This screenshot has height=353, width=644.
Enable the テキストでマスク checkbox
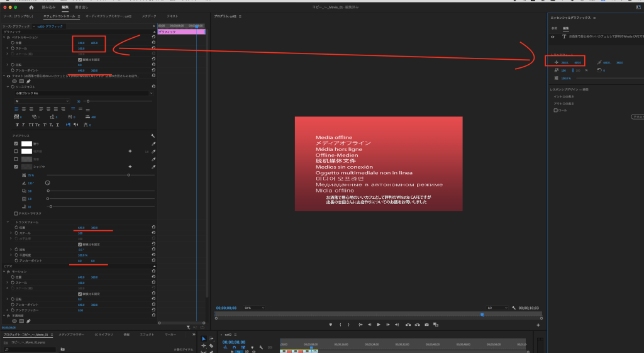click(16, 215)
